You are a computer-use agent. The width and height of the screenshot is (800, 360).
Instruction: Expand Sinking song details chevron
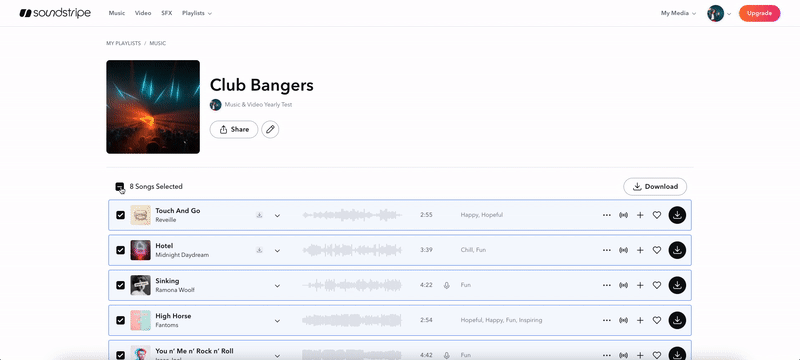[277, 286]
